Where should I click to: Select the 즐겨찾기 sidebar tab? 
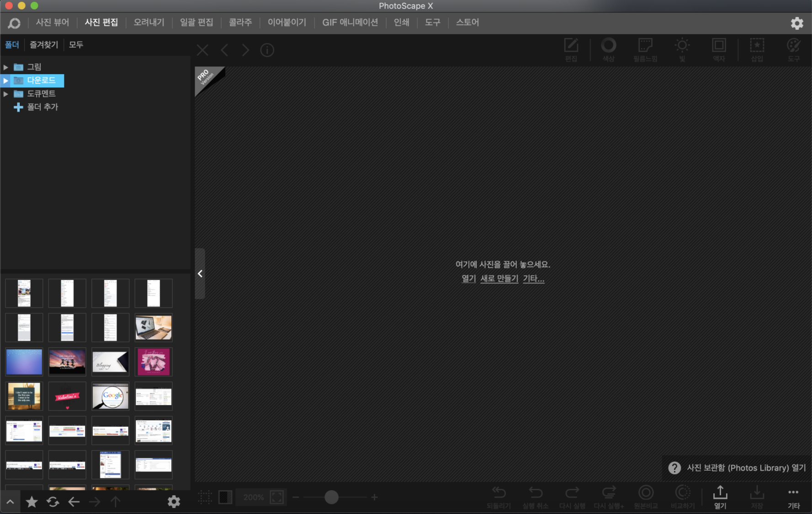click(x=44, y=45)
